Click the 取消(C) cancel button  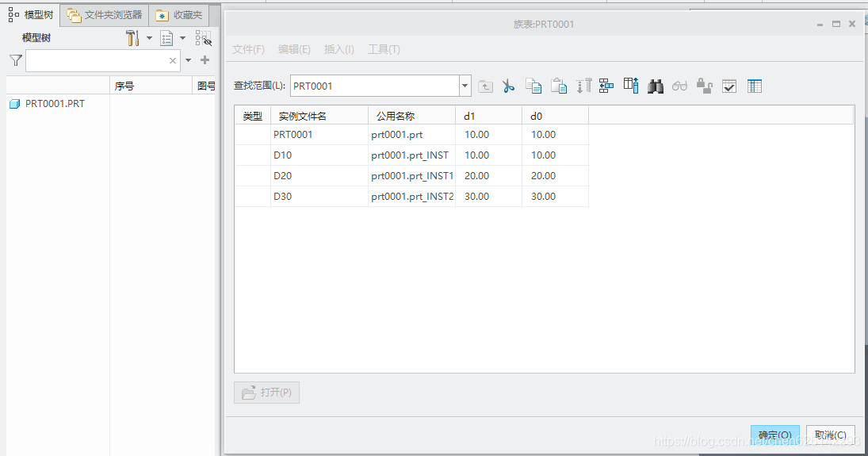[x=831, y=435]
